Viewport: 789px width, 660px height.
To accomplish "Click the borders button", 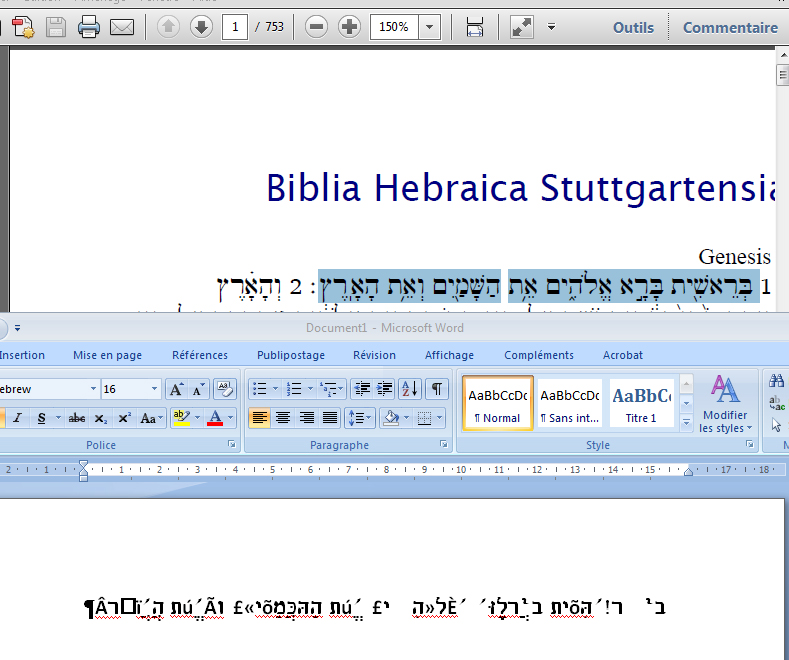I will (425, 418).
